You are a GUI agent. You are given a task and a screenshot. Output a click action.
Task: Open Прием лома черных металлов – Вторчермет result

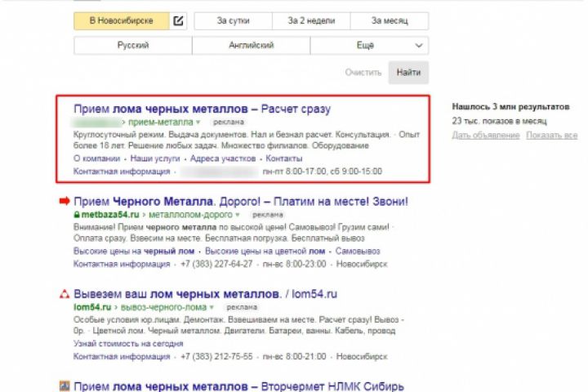pyautogui.click(x=238, y=386)
